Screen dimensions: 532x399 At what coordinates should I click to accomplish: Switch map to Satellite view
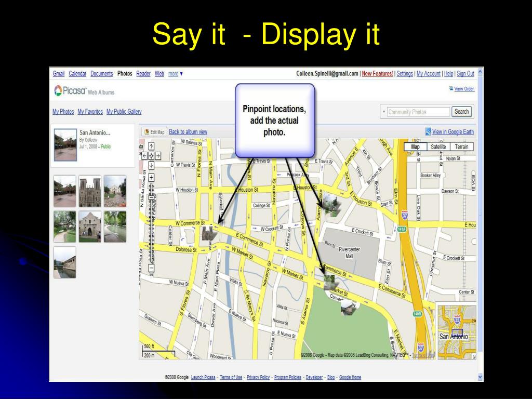[x=438, y=147]
